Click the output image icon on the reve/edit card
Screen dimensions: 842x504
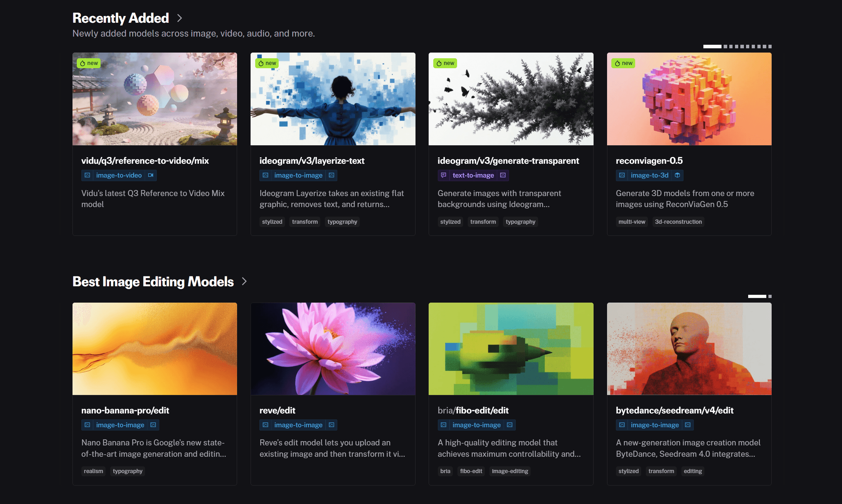click(x=332, y=425)
